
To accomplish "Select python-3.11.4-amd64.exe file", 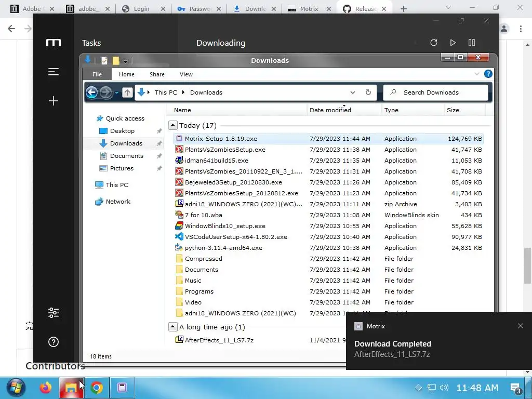I will pyautogui.click(x=328, y=248).
